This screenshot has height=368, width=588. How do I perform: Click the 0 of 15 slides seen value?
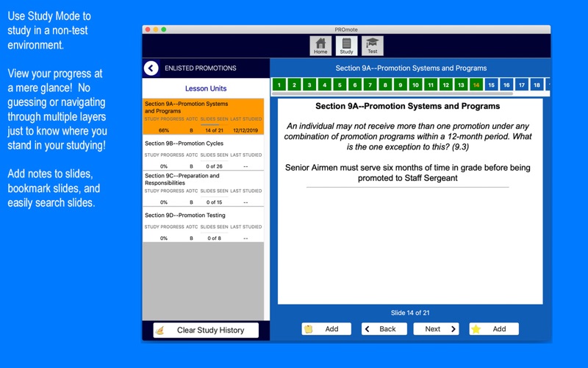pos(214,202)
